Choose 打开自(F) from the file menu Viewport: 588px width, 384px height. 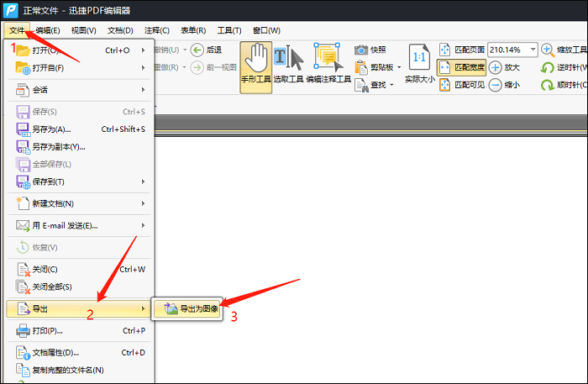pos(79,68)
